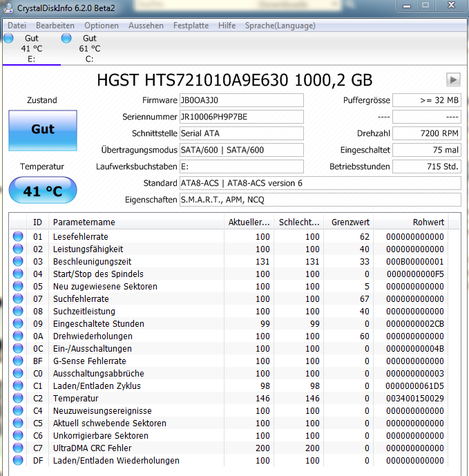
Task: Open the Hilfe menu
Action: (227, 26)
